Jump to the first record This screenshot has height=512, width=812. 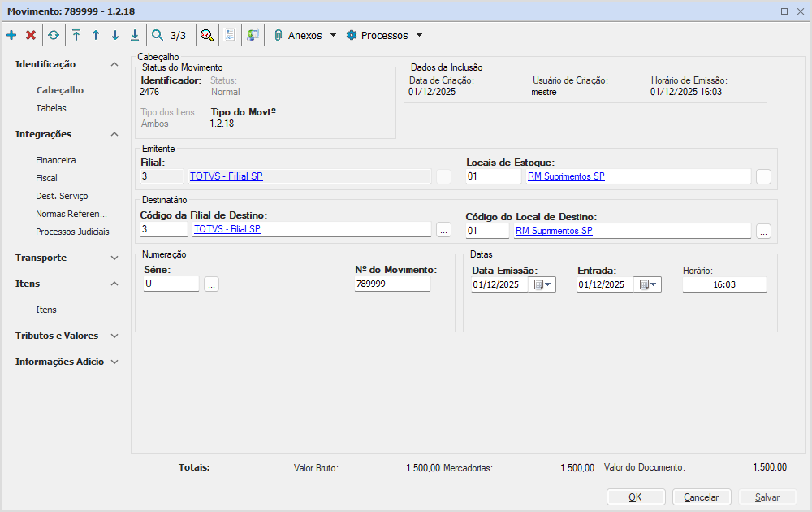[x=76, y=35]
